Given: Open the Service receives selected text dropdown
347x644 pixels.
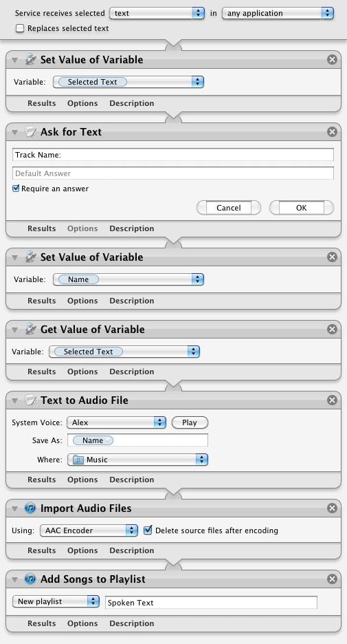Looking at the screenshot, I should tap(157, 13).
